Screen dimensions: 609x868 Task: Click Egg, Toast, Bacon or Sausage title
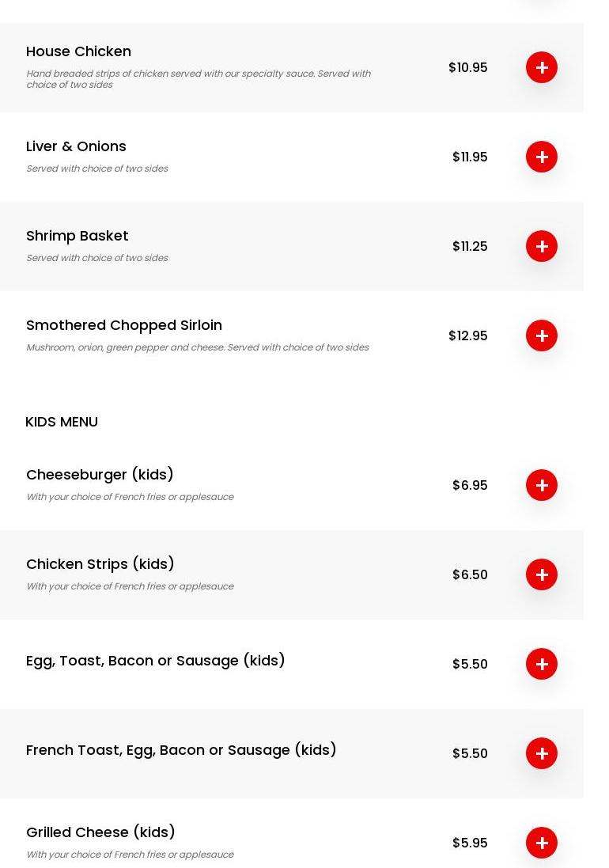click(156, 661)
